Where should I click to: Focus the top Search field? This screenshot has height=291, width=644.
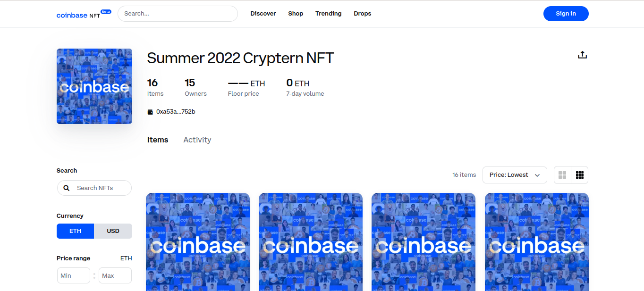click(178, 14)
